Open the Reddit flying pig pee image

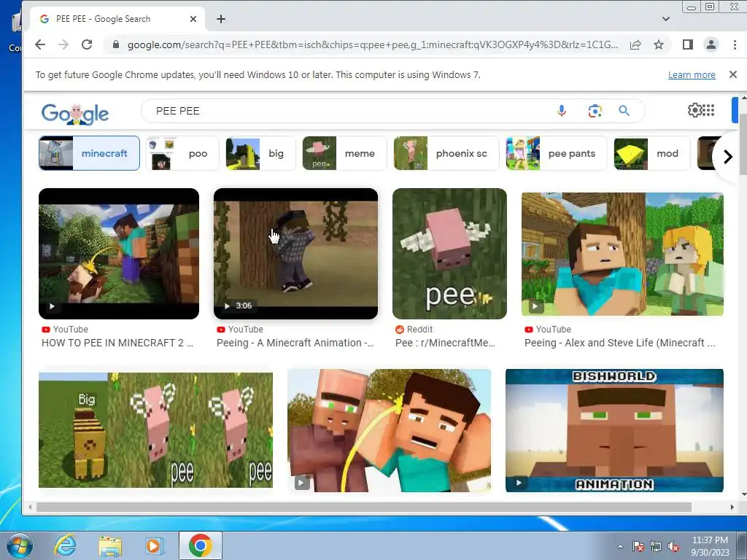pos(449,254)
